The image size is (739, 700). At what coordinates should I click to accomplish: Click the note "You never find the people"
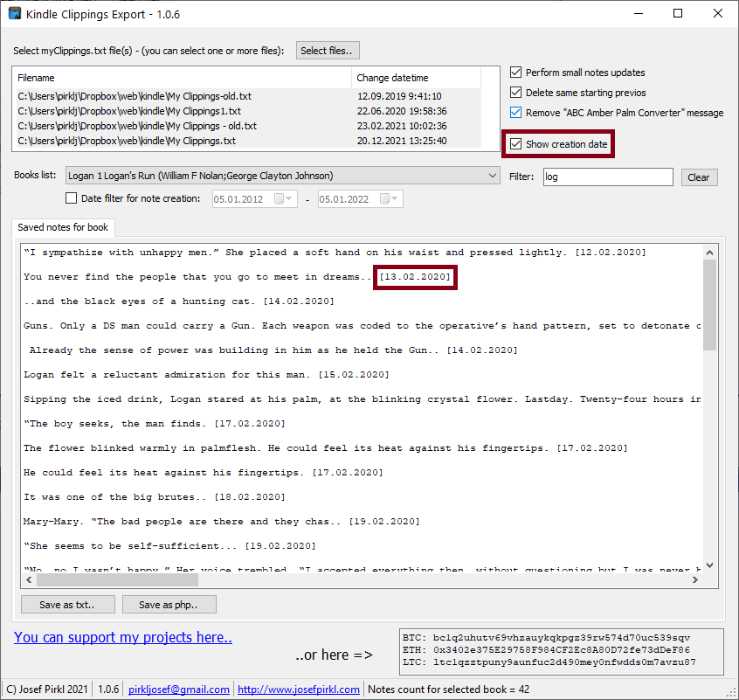coord(237,277)
